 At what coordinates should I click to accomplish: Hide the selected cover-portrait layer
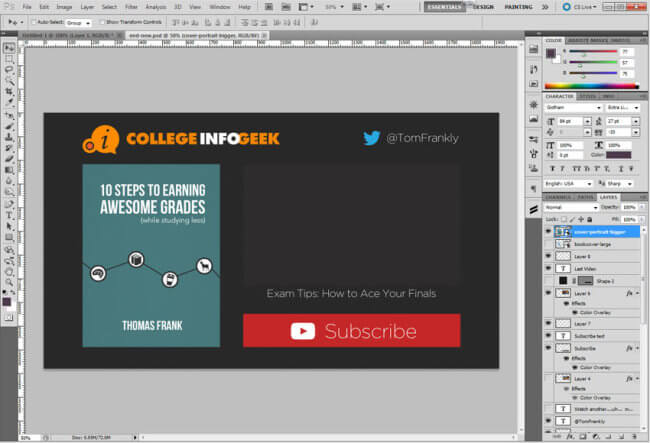click(548, 232)
